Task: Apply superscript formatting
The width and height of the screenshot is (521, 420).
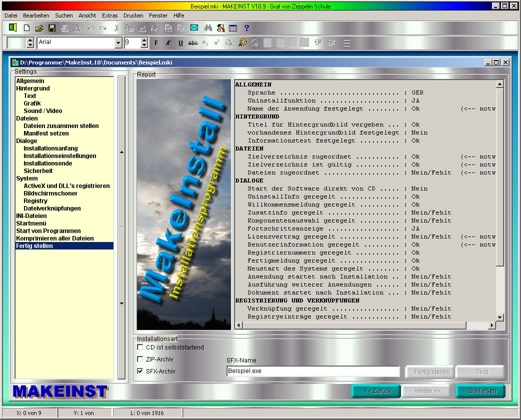Action: [217, 42]
